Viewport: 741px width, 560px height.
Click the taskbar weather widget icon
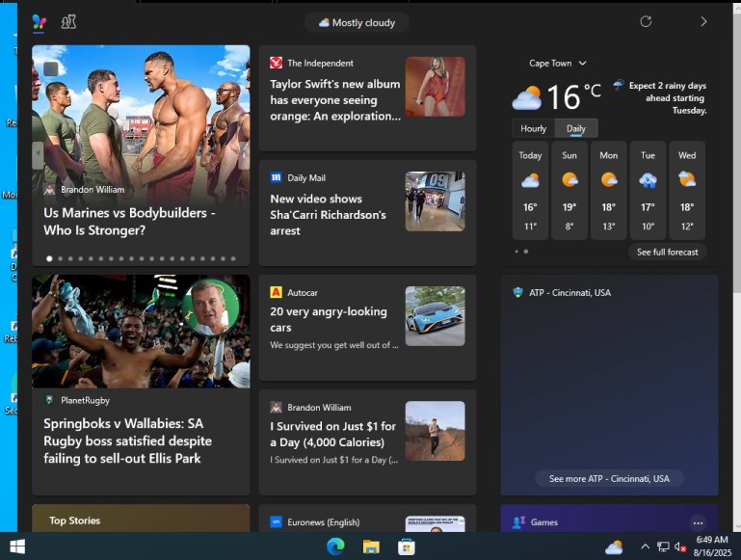pos(614,547)
